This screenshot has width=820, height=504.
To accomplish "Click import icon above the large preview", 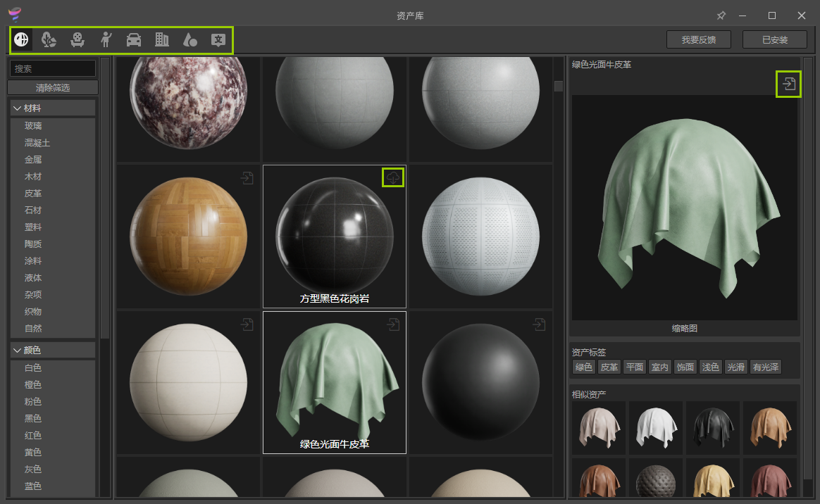I will coord(788,84).
